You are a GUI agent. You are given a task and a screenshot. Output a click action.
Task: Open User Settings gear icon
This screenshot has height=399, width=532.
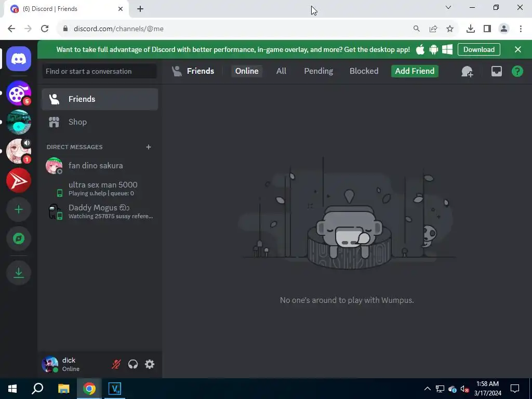click(x=150, y=364)
